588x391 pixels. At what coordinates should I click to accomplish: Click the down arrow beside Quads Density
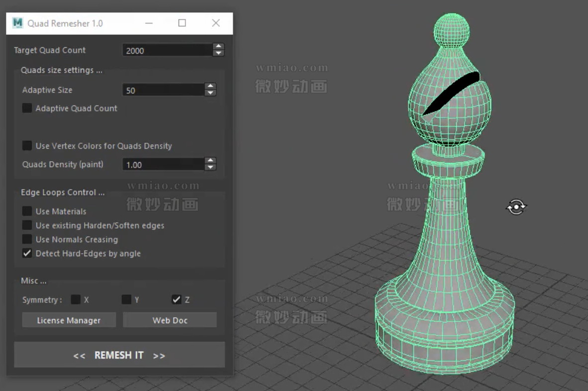(210, 167)
